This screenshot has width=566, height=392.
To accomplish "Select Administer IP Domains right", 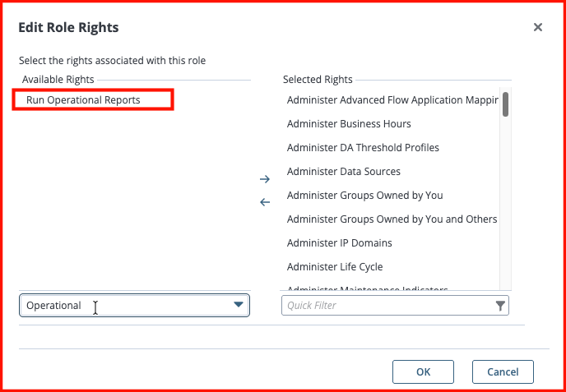I will click(392, 242).
